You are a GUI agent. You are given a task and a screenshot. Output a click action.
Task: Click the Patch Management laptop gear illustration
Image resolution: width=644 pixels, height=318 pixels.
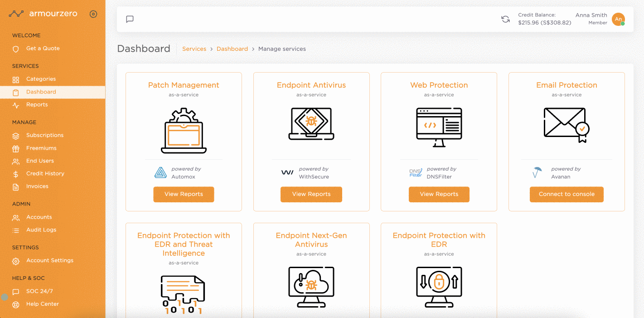point(184,131)
